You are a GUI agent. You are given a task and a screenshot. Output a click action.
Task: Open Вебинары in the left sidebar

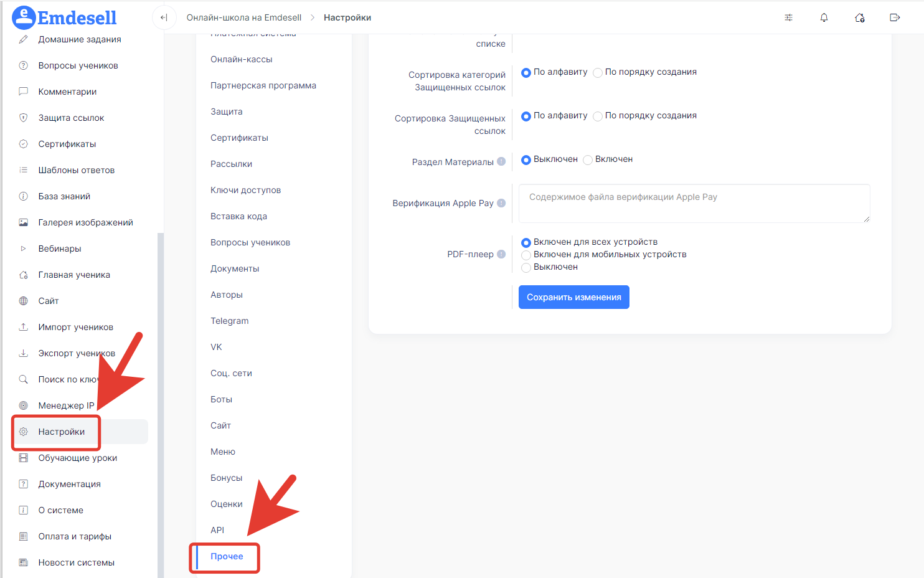[x=60, y=249]
